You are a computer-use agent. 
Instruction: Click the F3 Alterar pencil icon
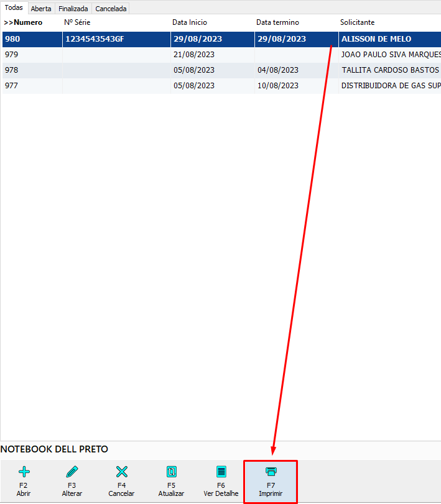[x=72, y=472]
